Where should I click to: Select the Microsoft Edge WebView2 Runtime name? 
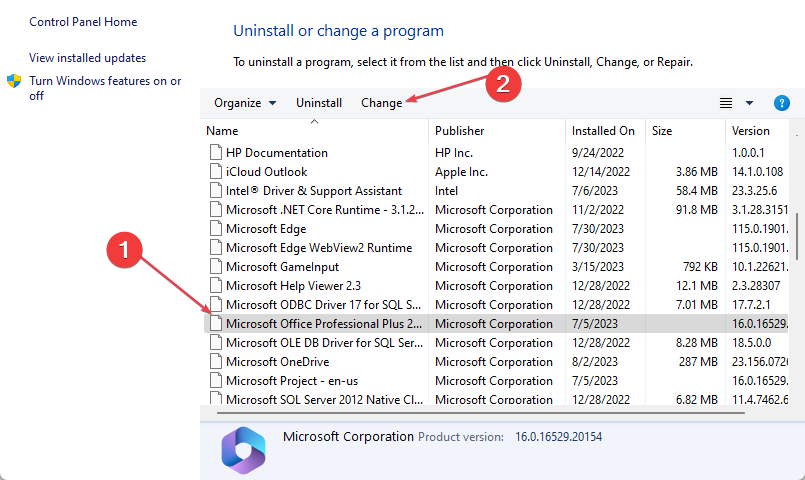click(319, 247)
